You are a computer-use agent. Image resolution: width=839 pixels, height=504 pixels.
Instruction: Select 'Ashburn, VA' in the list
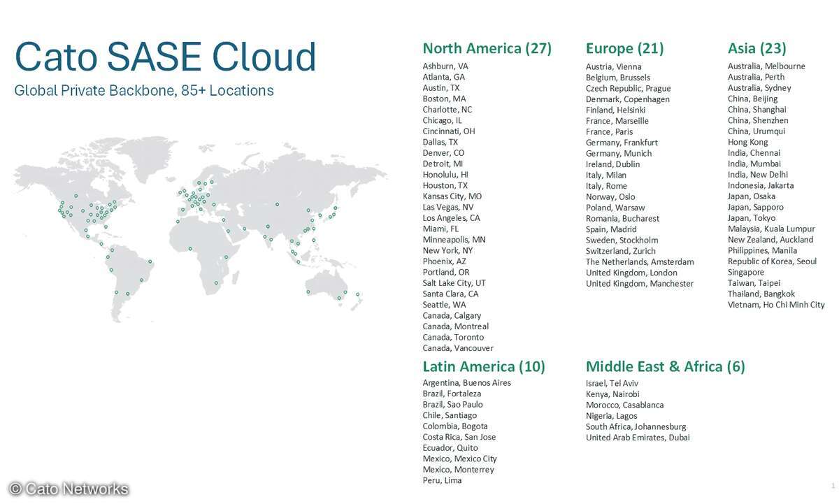(445, 66)
